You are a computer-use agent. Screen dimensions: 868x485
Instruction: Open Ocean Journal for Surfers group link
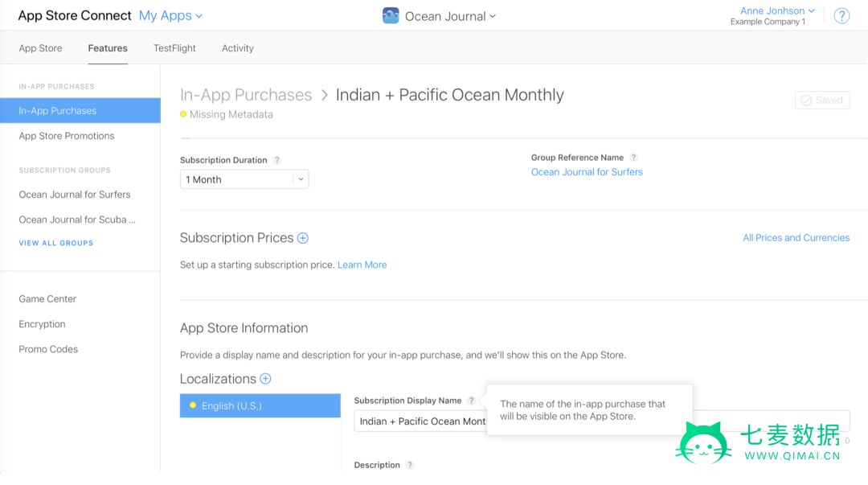pos(587,172)
